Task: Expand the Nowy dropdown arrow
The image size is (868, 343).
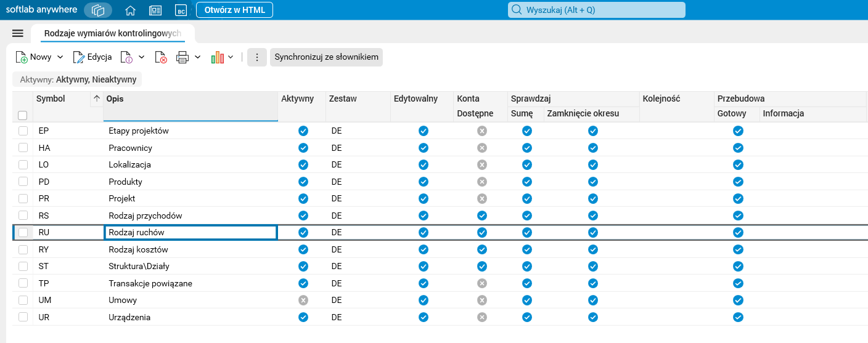Action: [60, 57]
